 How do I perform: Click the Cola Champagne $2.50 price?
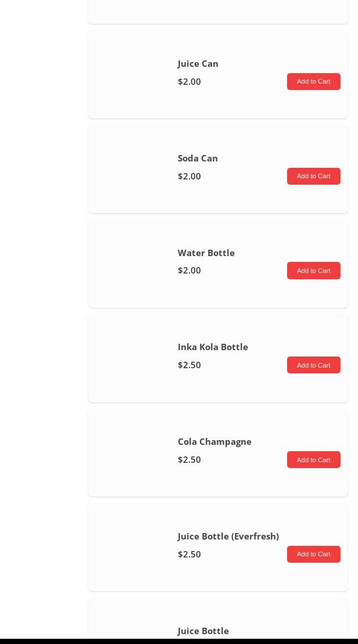coord(189,459)
